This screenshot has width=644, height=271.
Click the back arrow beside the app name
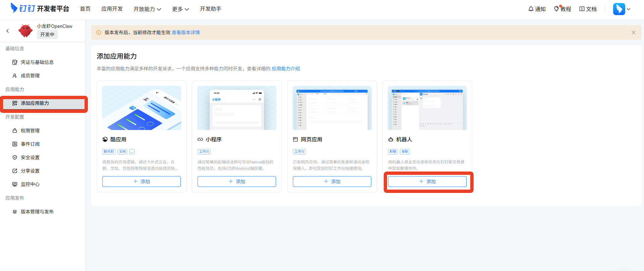(x=8, y=31)
